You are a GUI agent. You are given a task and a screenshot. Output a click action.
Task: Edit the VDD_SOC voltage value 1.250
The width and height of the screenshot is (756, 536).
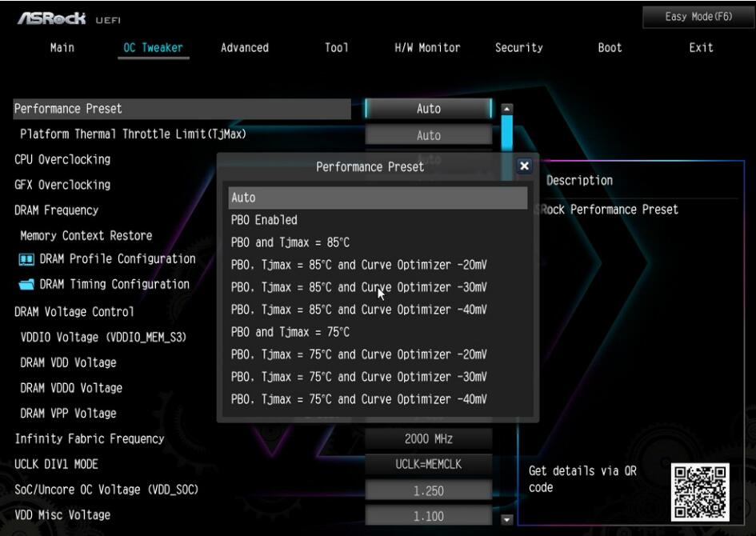click(430, 490)
